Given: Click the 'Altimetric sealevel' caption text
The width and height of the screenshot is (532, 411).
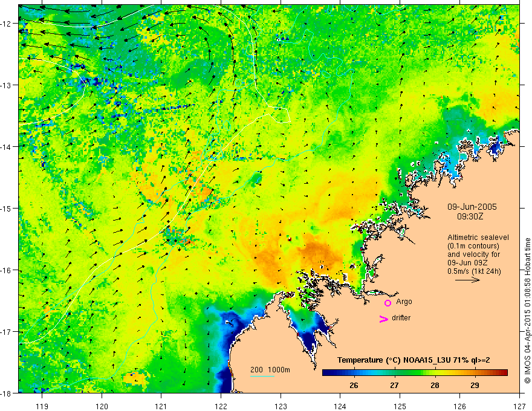Looking at the screenshot, I should [x=478, y=238].
